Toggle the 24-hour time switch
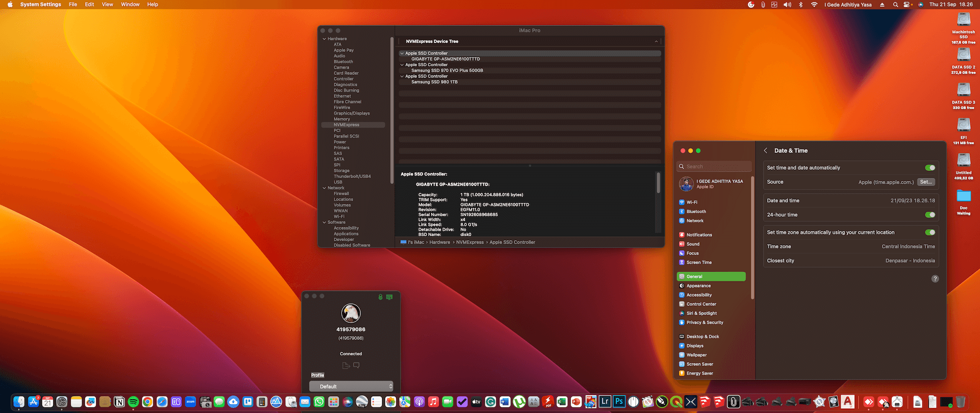Image resolution: width=980 pixels, height=413 pixels. pyautogui.click(x=930, y=215)
